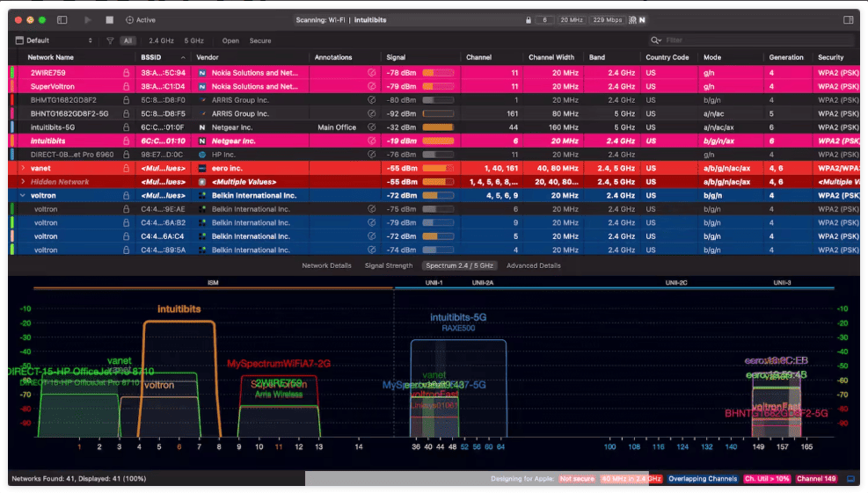Filter networks by 2.4 GHz band
The image size is (868, 493).
pyautogui.click(x=161, y=40)
